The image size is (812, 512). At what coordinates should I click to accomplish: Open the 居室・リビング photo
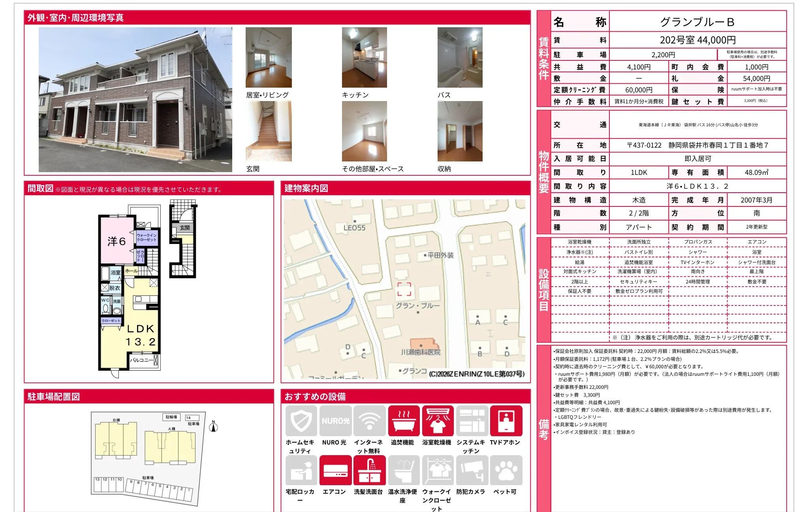click(269, 57)
